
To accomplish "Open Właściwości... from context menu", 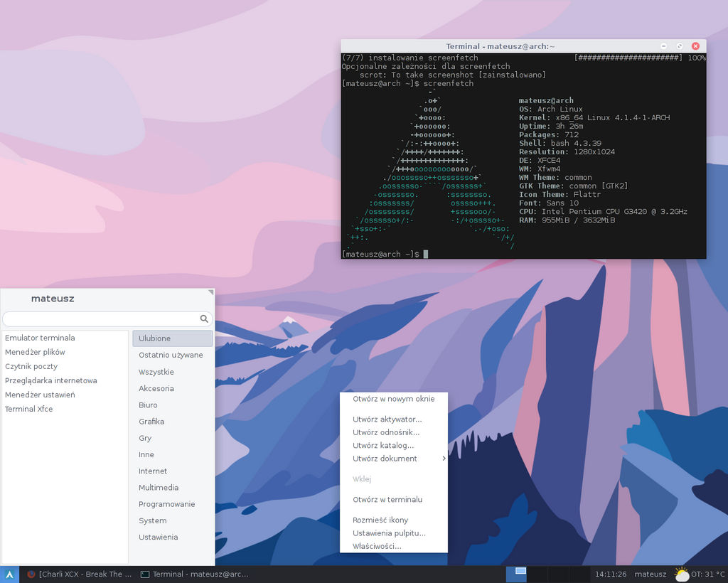I will pyautogui.click(x=394, y=546).
